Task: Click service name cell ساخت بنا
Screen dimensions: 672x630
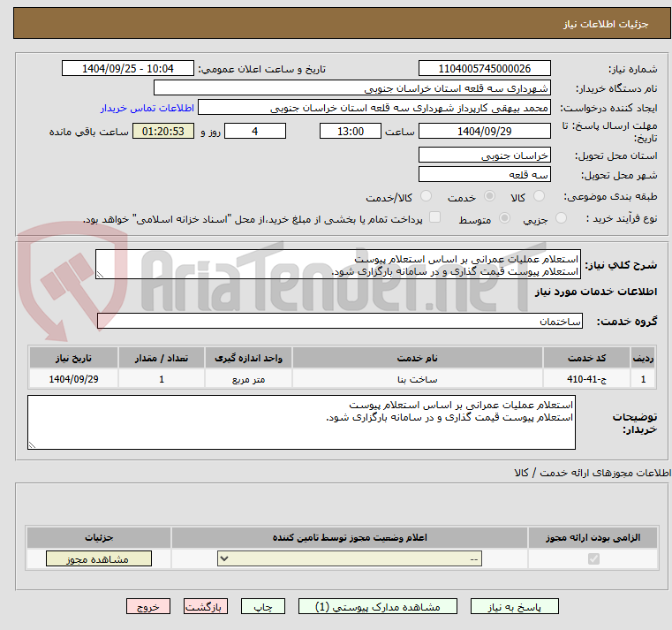Action: pyautogui.click(x=418, y=379)
